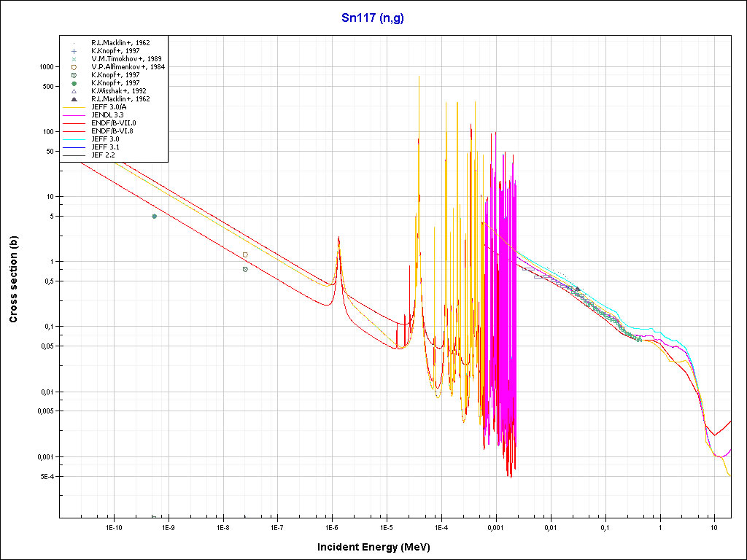Click the green cross marker for V.M.Timokhov+ 1989

[x=74, y=59]
